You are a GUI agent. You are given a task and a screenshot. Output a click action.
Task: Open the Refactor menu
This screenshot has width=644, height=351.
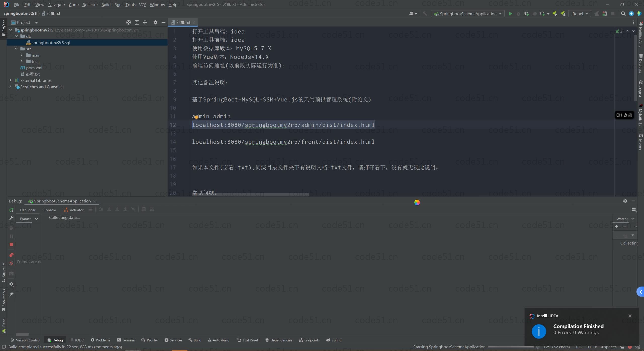coord(90,5)
